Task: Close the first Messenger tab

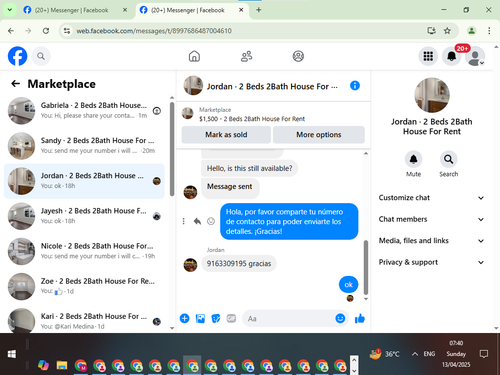Action: (x=125, y=10)
